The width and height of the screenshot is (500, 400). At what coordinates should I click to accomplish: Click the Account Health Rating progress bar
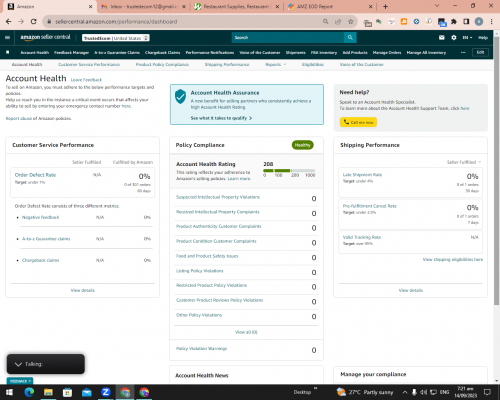coord(289,170)
